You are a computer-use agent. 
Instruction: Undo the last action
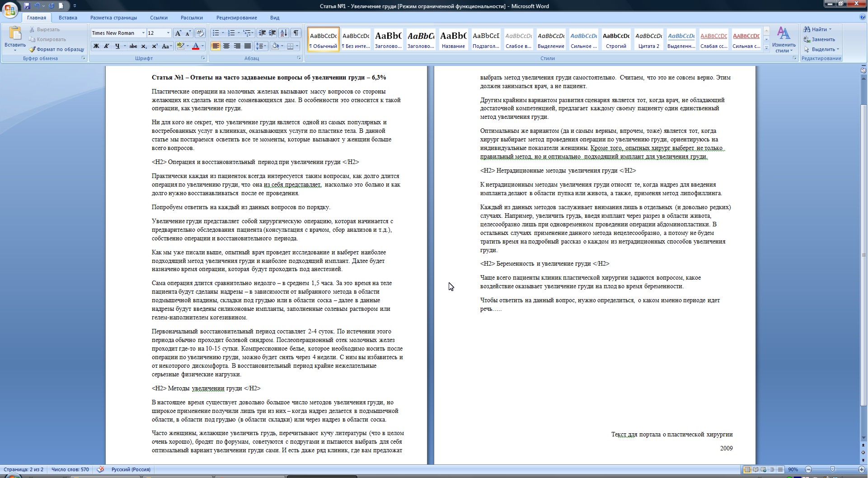tap(38, 6)
